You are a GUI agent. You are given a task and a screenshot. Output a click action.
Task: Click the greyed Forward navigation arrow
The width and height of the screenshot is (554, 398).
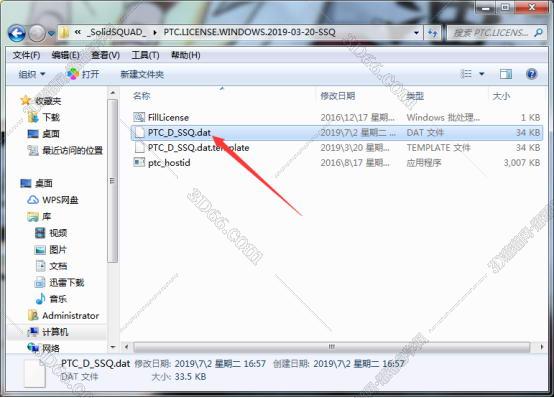(37, 33)
